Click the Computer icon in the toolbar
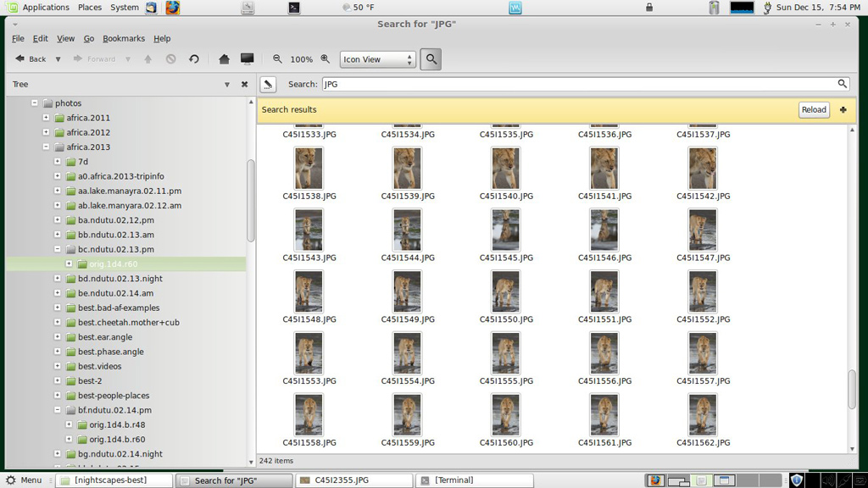 coord(248,59)
